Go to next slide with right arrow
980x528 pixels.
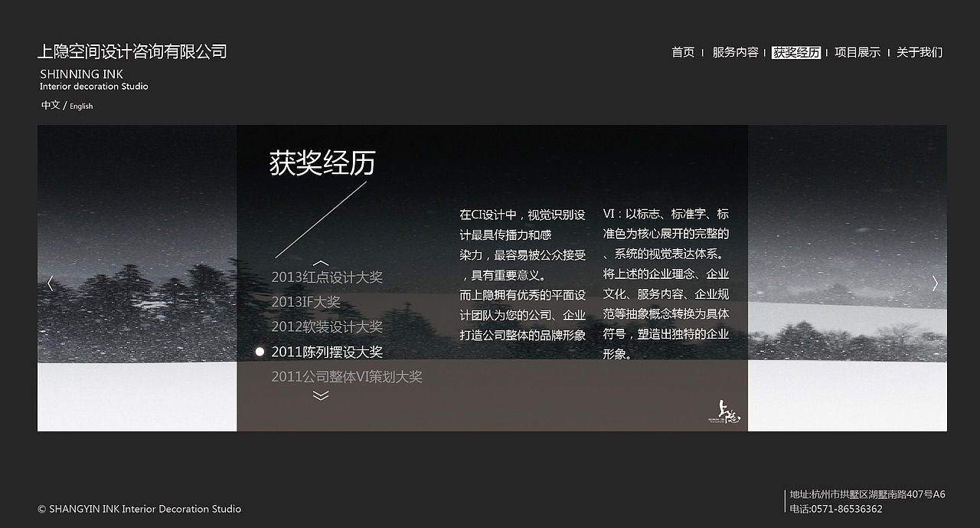(x=935, y=284)
